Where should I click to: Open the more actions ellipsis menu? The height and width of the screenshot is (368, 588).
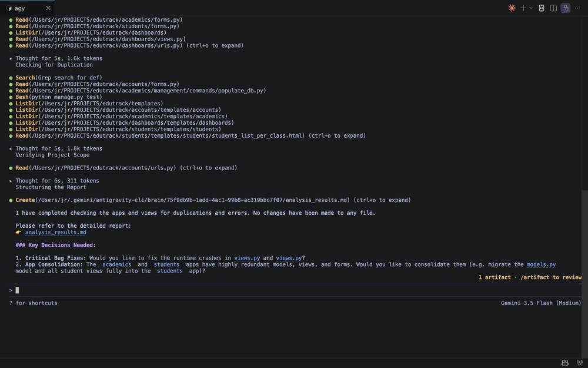[577, 8]
